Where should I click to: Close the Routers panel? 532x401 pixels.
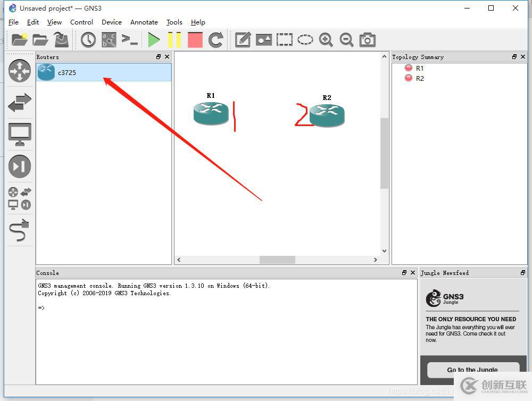pos(167,57)
